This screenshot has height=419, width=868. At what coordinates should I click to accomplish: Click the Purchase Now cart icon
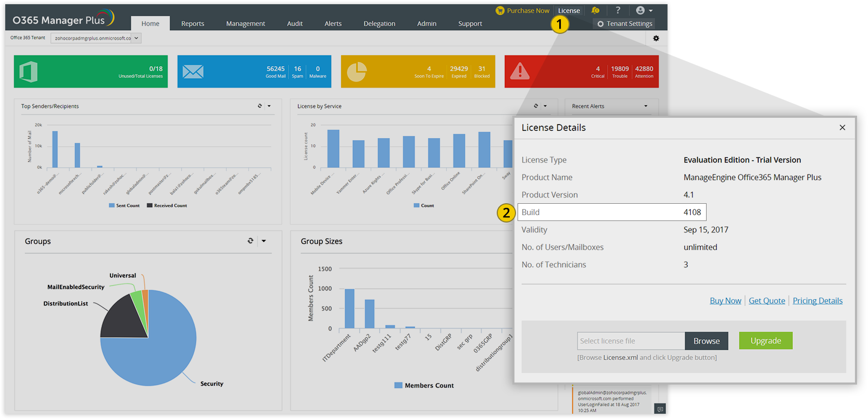click(x=500, y=10)
